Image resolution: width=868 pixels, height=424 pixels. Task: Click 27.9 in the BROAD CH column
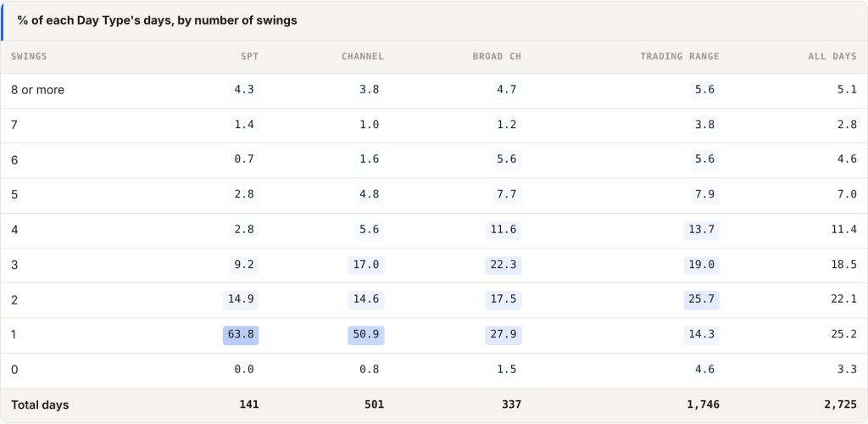[504, 335]
